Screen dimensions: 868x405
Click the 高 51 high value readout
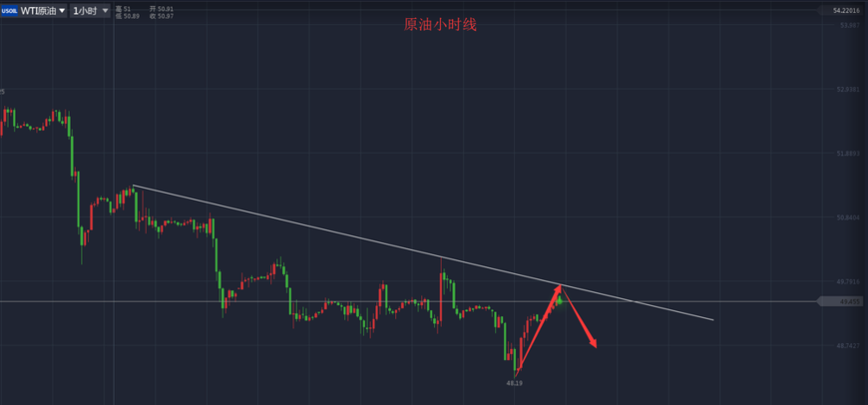123,8
